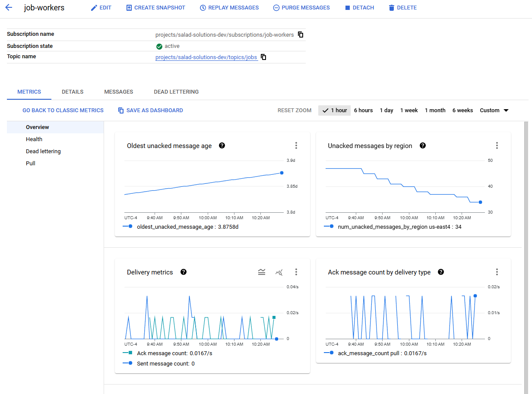Select the 6 hours time range
This screenshot has height=394, width=532.
(x=363, y=110)
